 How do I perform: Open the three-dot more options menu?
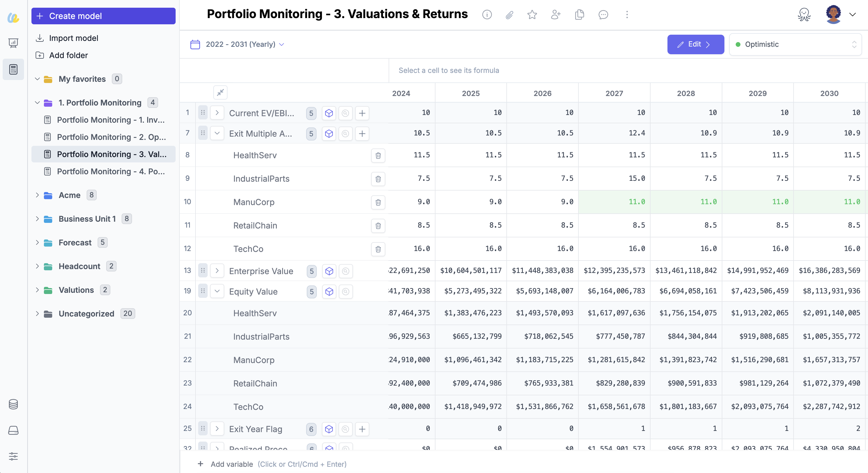pyautogui.click(x=627, y=15)
